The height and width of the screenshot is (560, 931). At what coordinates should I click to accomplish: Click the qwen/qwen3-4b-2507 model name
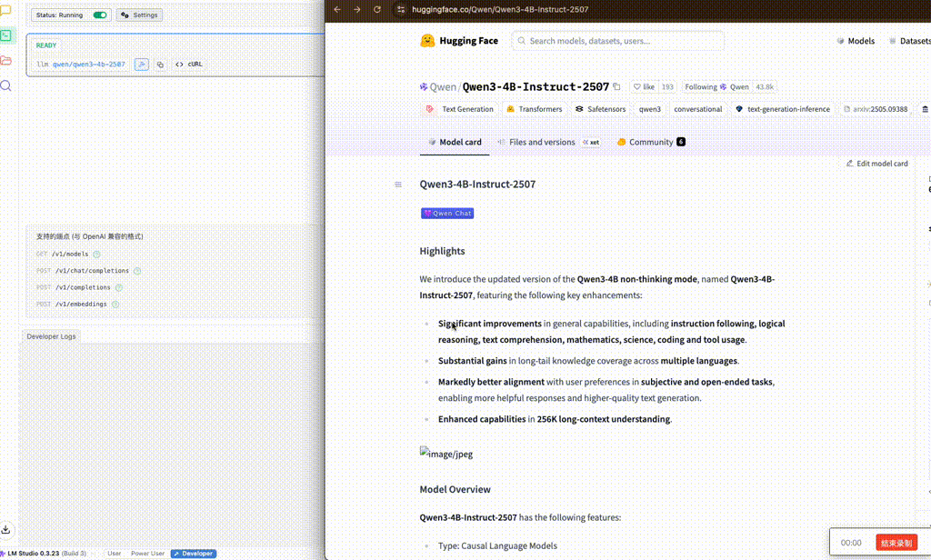[88, 65]
